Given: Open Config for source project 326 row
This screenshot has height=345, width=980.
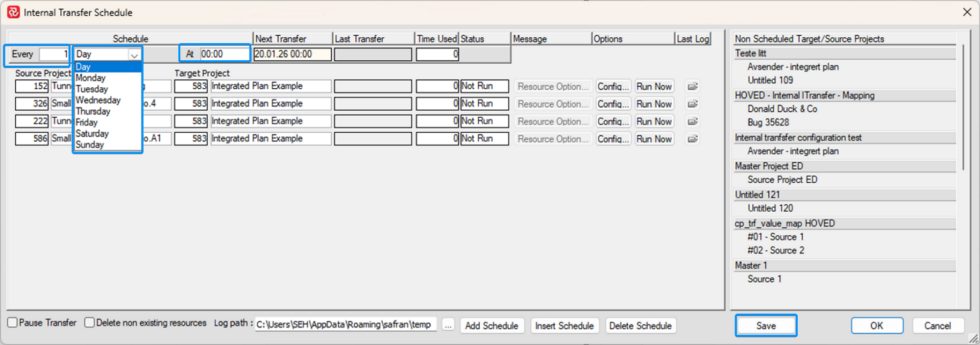Looking at the screenshot, I should (x=612, y=104).
